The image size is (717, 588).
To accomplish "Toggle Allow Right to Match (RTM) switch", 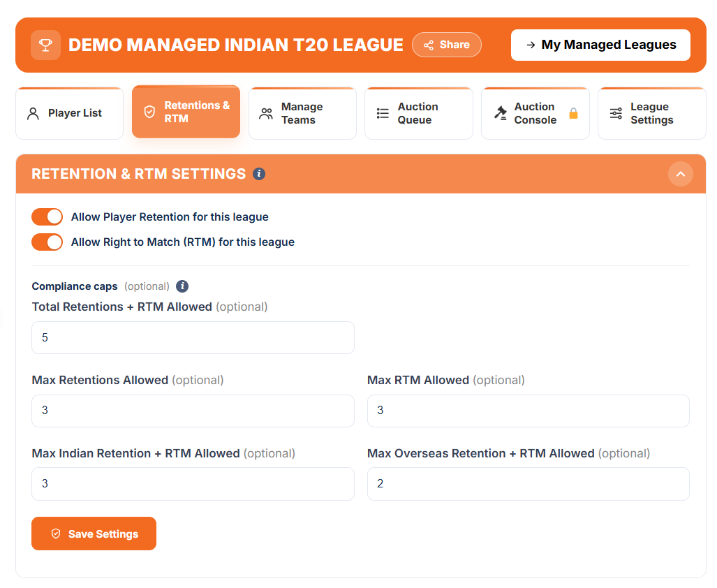I will (x=47, y=242).
